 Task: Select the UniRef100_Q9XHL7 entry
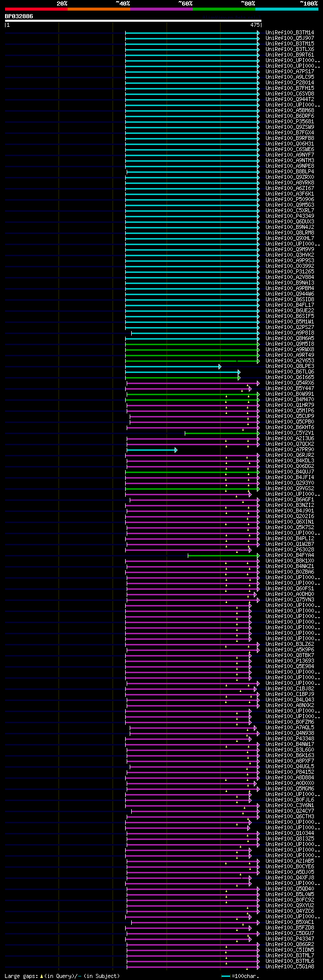[x=290, y=238]
